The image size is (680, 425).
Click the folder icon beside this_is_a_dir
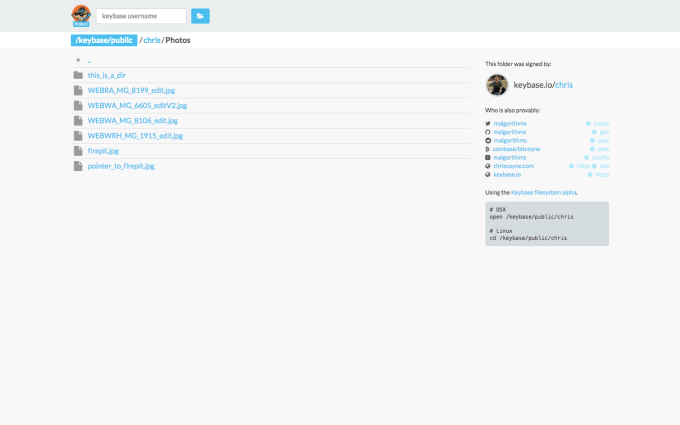(78, 75)
